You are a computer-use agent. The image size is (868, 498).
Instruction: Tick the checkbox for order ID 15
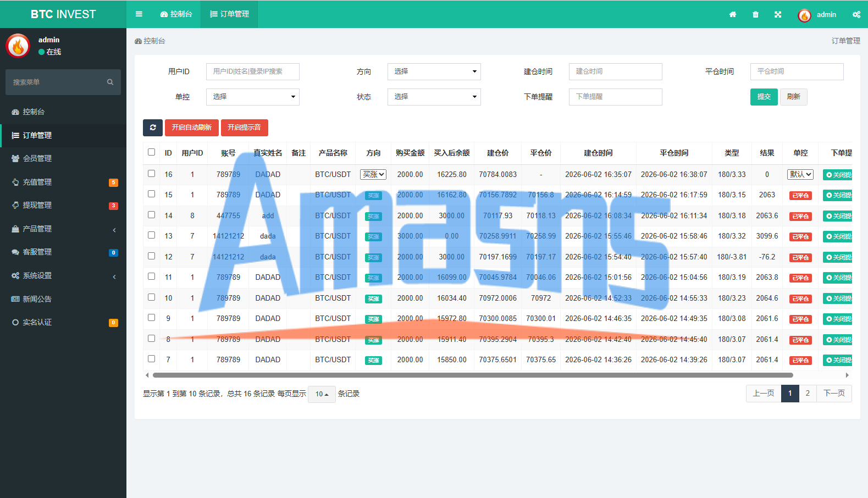[152, 194]
